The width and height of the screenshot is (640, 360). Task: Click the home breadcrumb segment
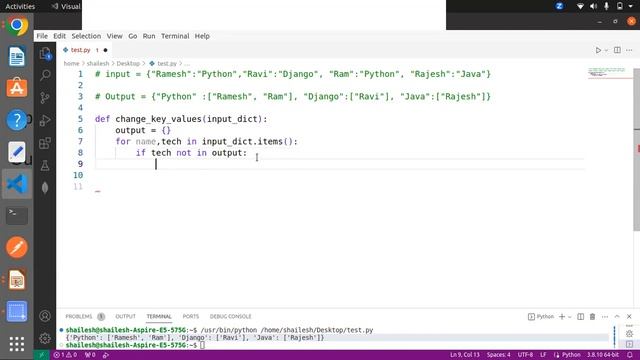71,64
